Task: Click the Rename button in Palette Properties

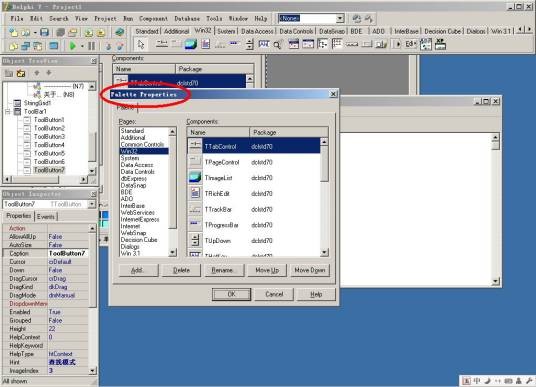Action: pos(224,270)
